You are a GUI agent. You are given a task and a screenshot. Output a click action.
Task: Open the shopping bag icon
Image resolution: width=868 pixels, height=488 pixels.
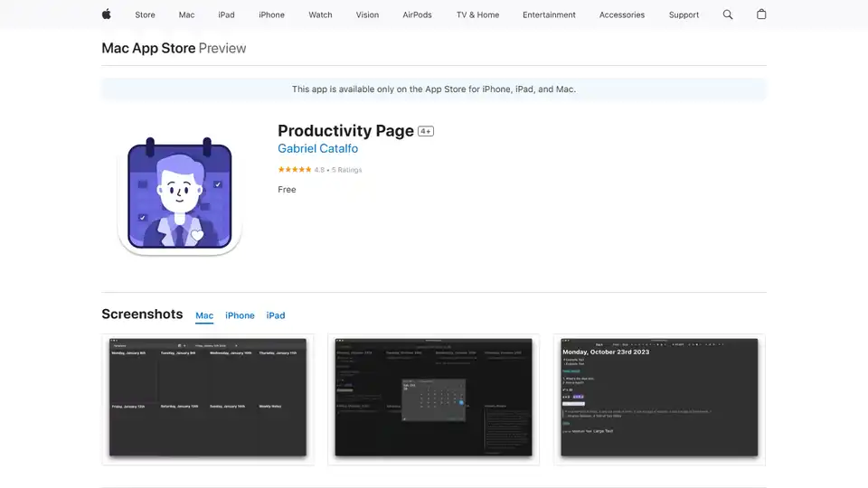pos(761,14)
